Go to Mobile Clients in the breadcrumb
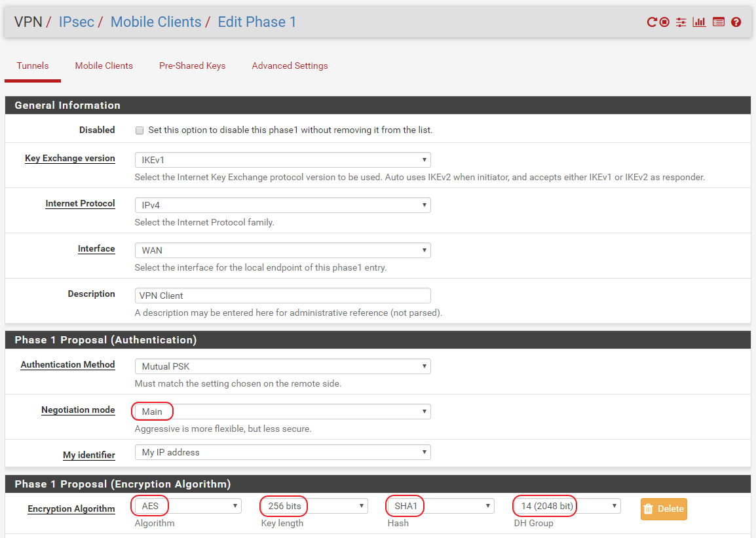756x538 pixels. point(156,22)
